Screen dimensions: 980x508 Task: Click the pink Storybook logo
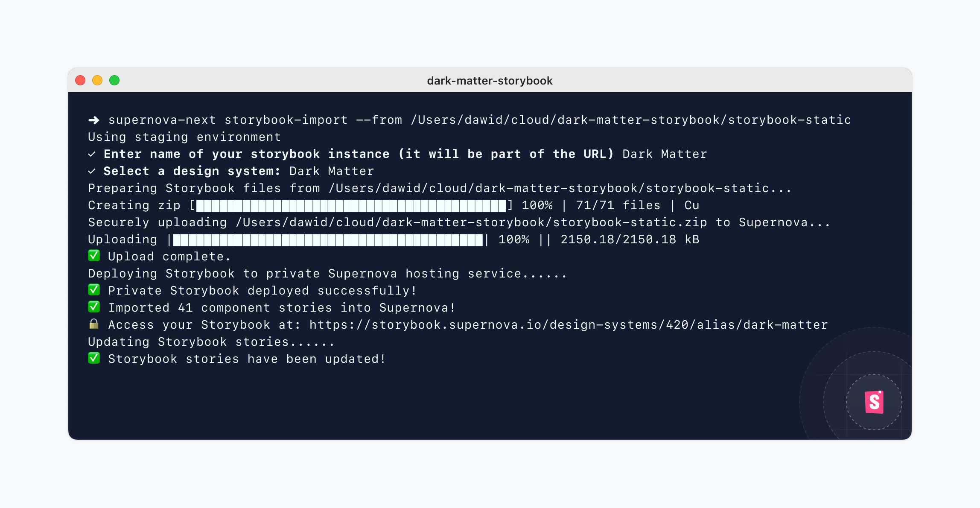coord(874,402)
